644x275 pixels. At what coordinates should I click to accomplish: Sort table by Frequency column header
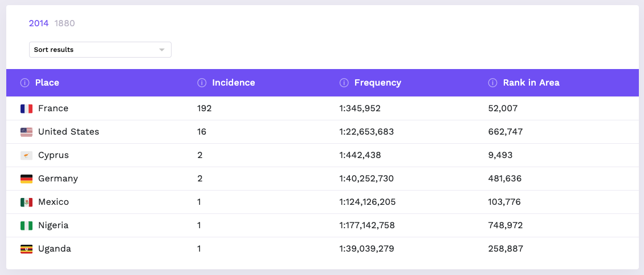point(377,83)
